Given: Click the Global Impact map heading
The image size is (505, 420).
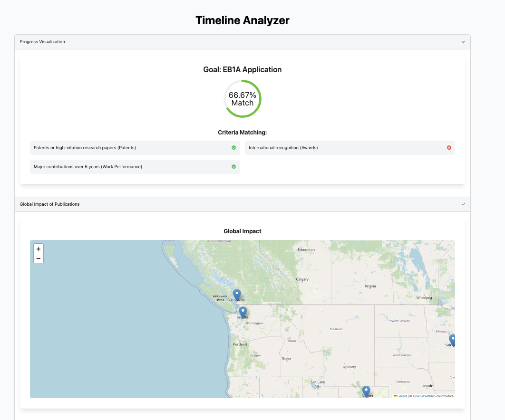Looking at the screenshot, I should [x=243, y=231].
